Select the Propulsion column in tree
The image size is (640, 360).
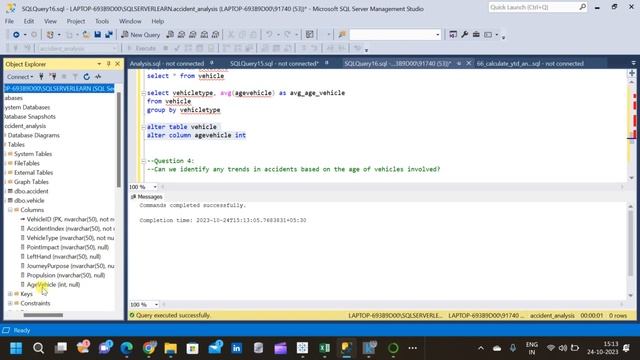pyautogui.click(x=65, y=275)
